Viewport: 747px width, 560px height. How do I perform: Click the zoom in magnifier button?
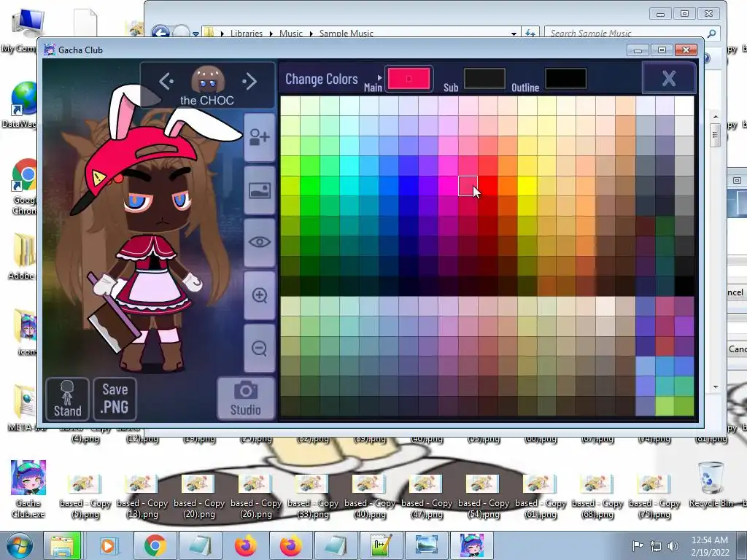click(260, 295)
